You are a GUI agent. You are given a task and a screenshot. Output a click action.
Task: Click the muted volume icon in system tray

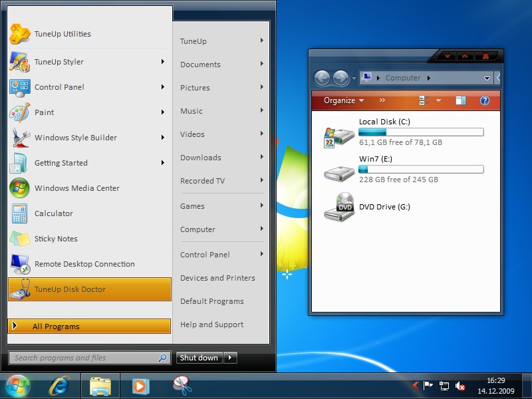(460, 386)
